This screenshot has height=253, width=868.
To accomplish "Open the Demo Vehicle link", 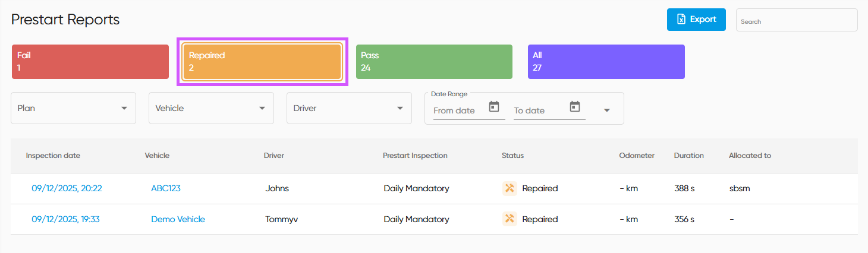I will [x=178, y=219].
